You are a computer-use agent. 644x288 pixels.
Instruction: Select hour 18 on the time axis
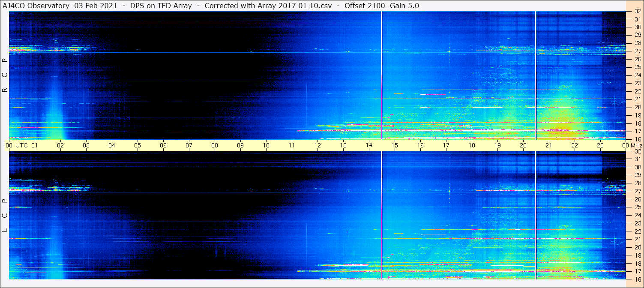click(472, 145)
